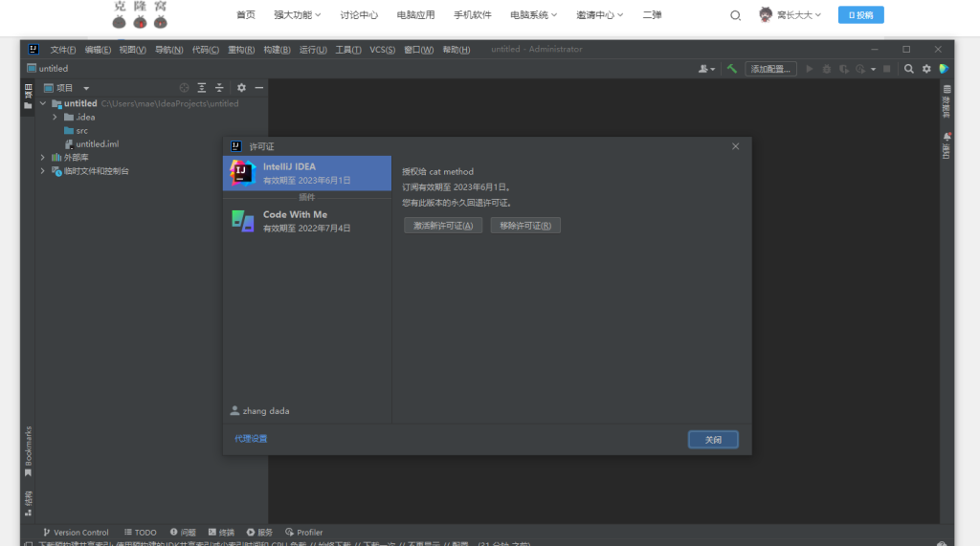Open the Code menu
Screen dimensions: 980x546
(205, 50)
